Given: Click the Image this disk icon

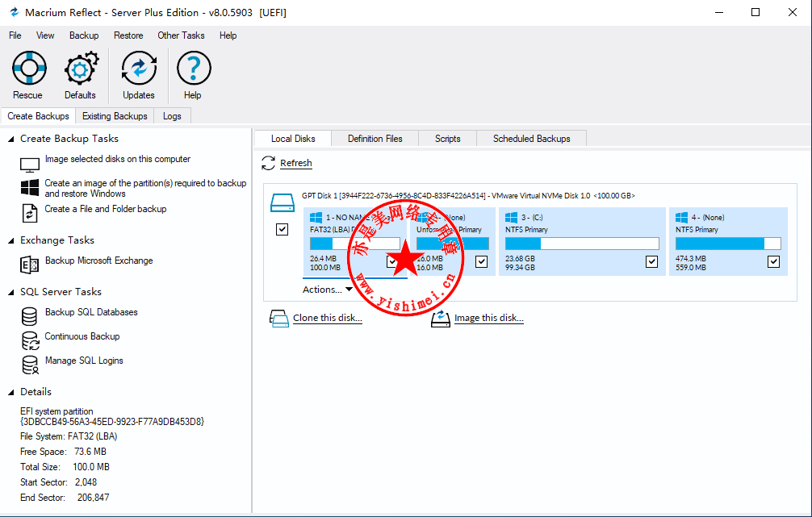Looking at the screenshot, I should [x=440, y=319].
